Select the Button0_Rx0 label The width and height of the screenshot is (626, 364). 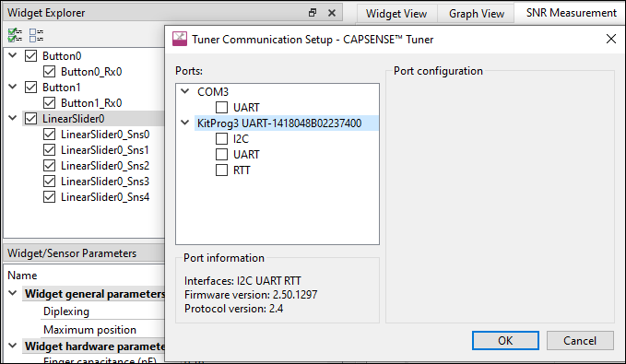(x=91, y=72)
